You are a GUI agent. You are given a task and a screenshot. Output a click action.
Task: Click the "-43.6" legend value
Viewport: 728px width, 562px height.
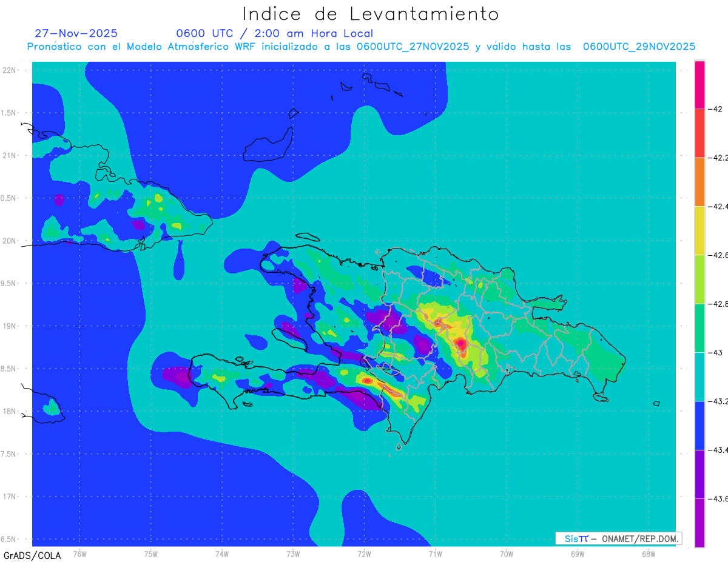[x=719, y=498]
